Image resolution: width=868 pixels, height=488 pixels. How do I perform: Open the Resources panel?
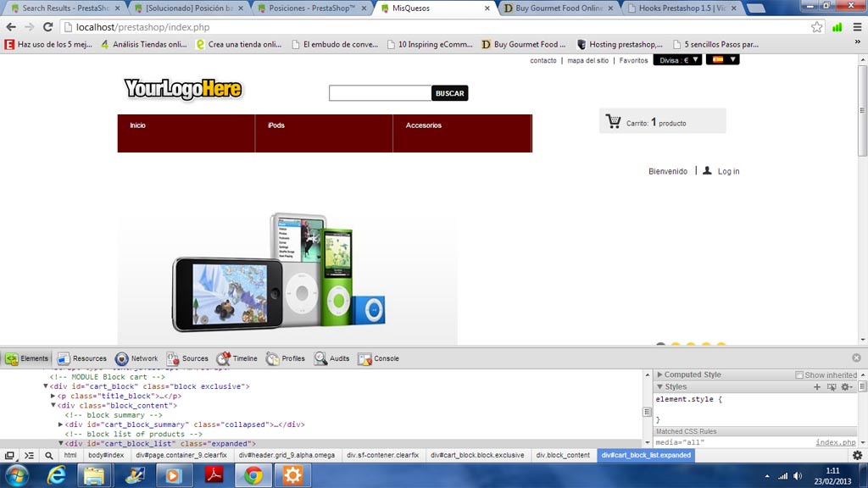point(82,358)
